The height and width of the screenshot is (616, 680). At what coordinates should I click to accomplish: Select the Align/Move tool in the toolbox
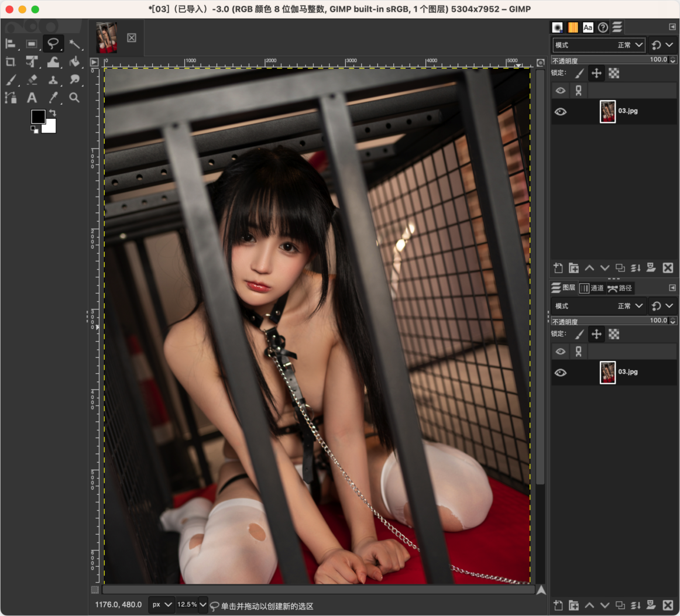pos(11,44)
